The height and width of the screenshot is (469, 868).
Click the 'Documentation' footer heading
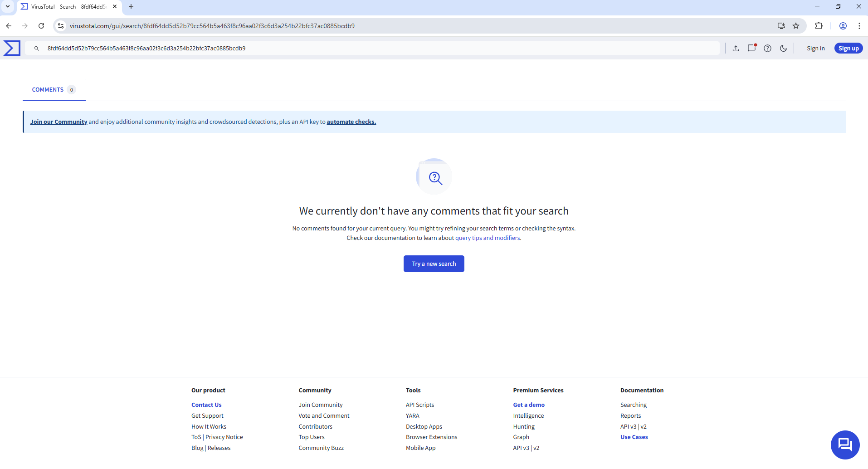click(x=642, y=391)
